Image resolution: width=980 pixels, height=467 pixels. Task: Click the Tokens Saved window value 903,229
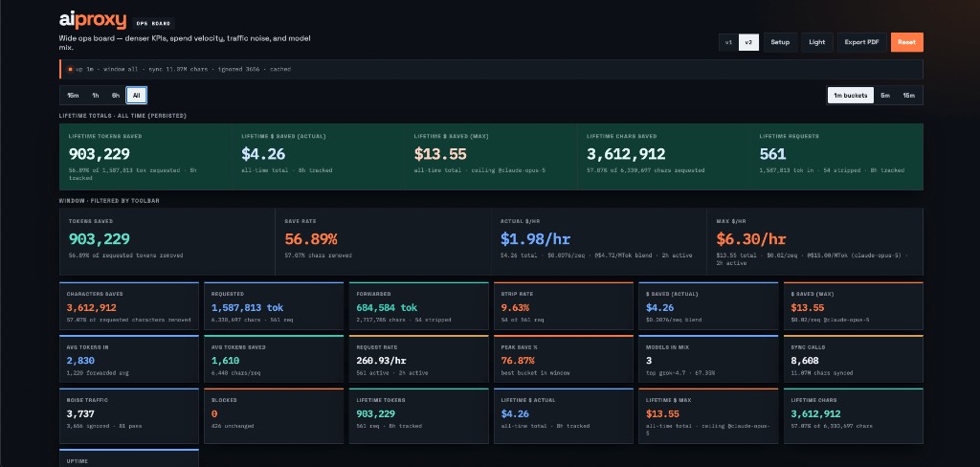coord(100,239)
